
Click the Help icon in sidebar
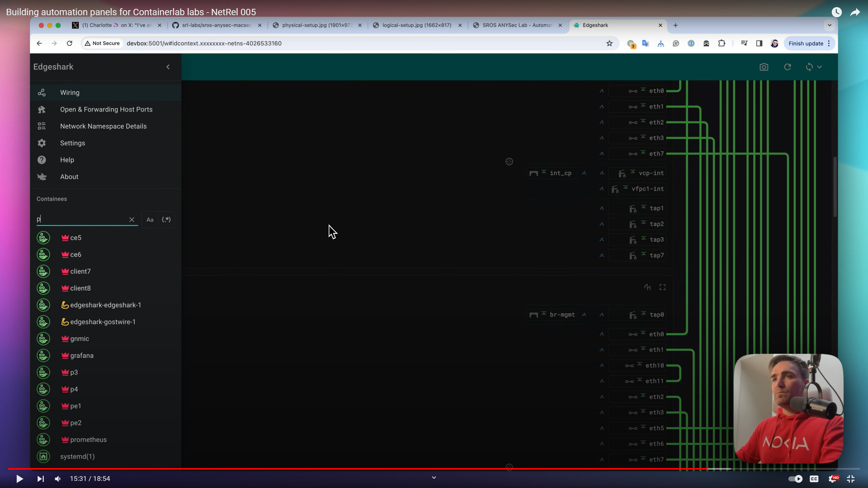click(42, 160)
